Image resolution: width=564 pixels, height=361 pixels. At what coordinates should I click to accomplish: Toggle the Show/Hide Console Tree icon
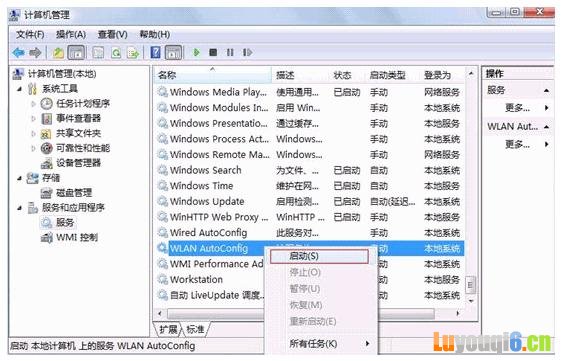76,53
